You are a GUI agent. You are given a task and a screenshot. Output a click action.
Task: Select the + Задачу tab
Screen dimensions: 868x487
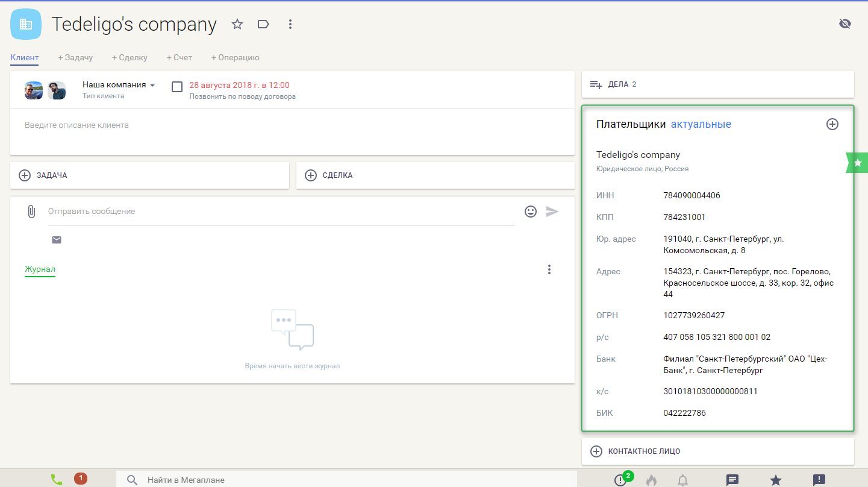click(75, 58)
